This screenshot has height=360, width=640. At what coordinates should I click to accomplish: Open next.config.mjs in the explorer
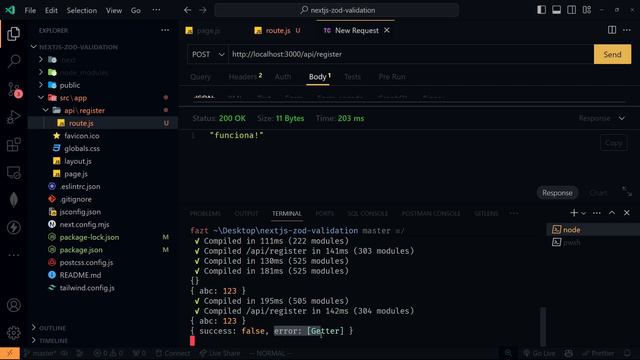click(84, 224)
